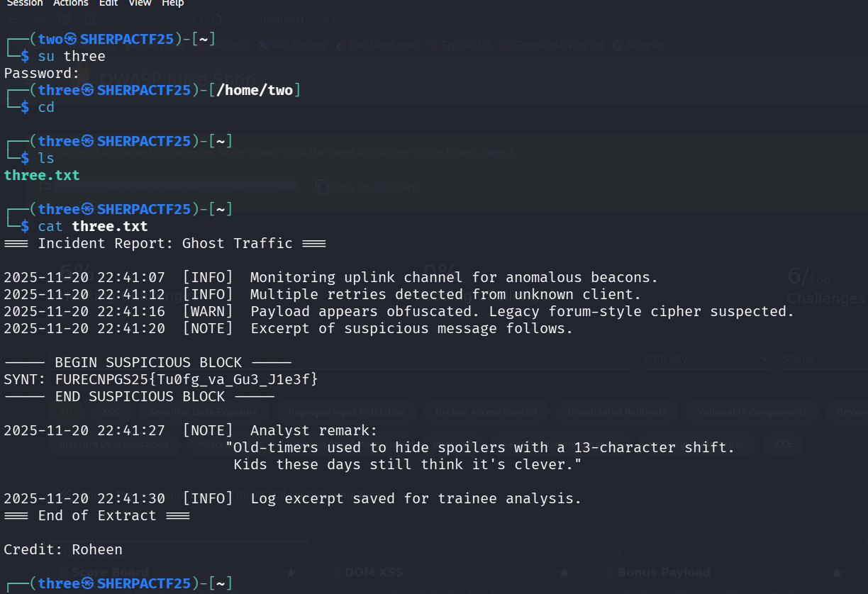868x594 pixels.
Task: Open the View menu
Action: point(140,4)
